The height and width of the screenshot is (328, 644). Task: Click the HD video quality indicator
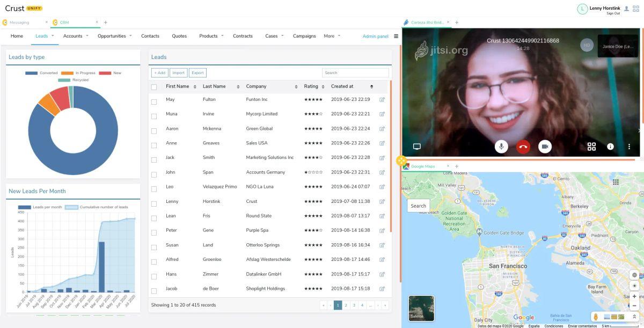(x=587, y=46)
